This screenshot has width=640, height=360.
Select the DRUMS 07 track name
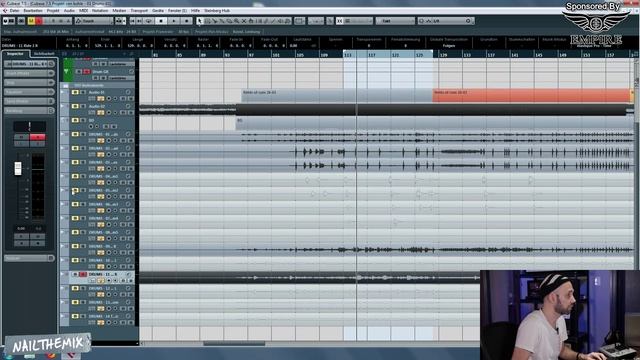click(x=103, y=218)
